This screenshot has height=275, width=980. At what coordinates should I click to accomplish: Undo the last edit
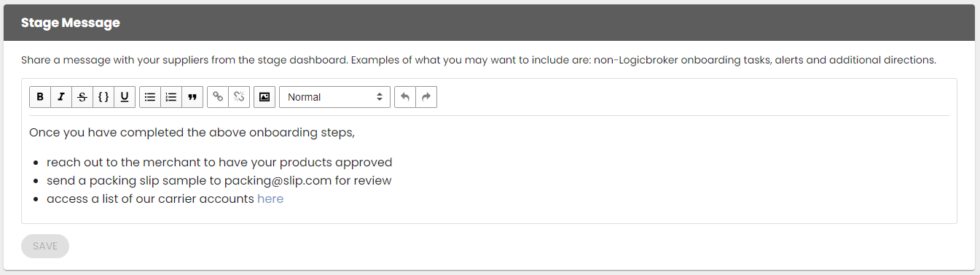[x=405, y=97]
